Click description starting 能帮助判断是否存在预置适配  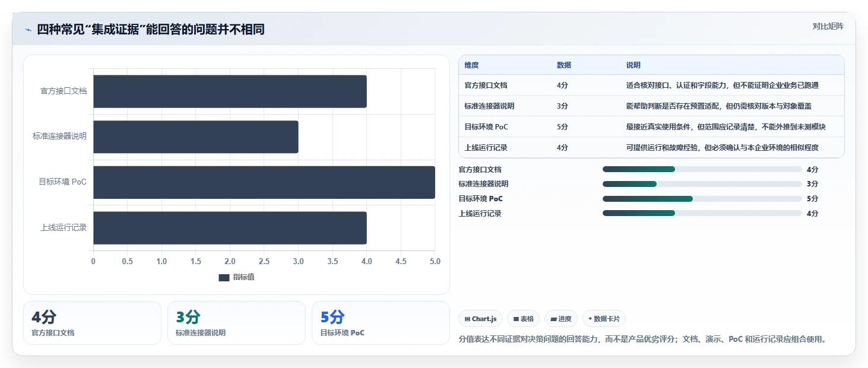[718, 106]
